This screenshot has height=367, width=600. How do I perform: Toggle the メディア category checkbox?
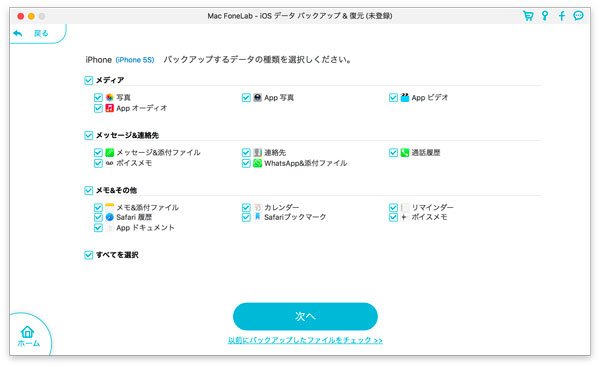(x=88, y=80)
